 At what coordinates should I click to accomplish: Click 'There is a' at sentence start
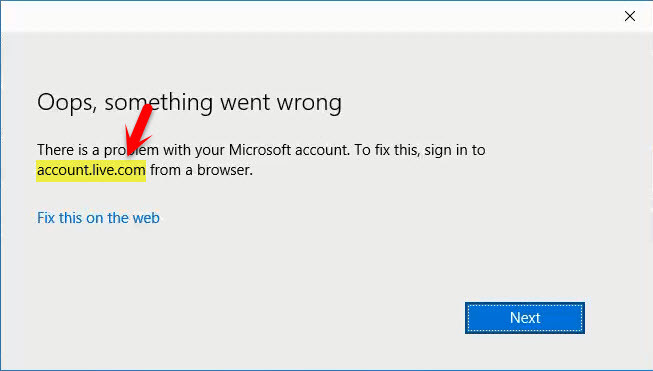[68, 150]
